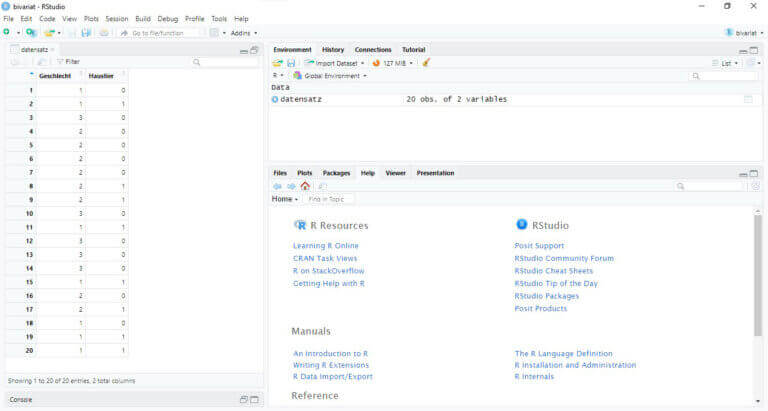
Task: Switch to the Packages tab
Action: point(336,173)
